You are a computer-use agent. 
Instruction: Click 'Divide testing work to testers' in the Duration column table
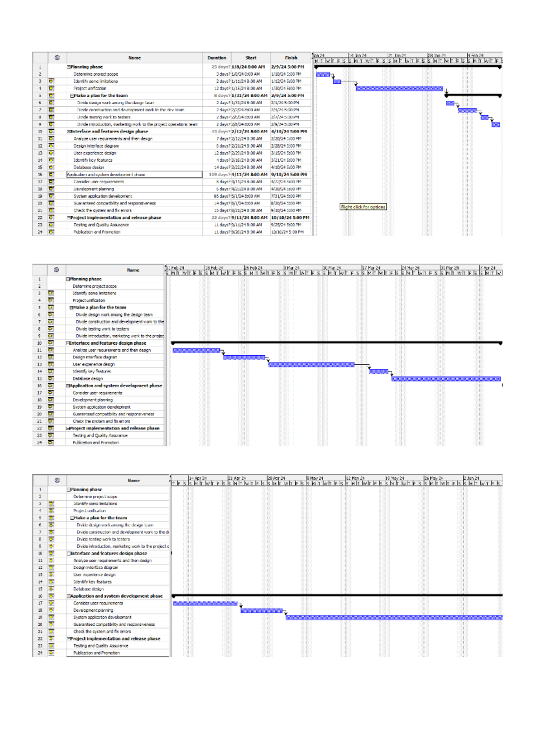pyautogui.click(x=104, y=117)
